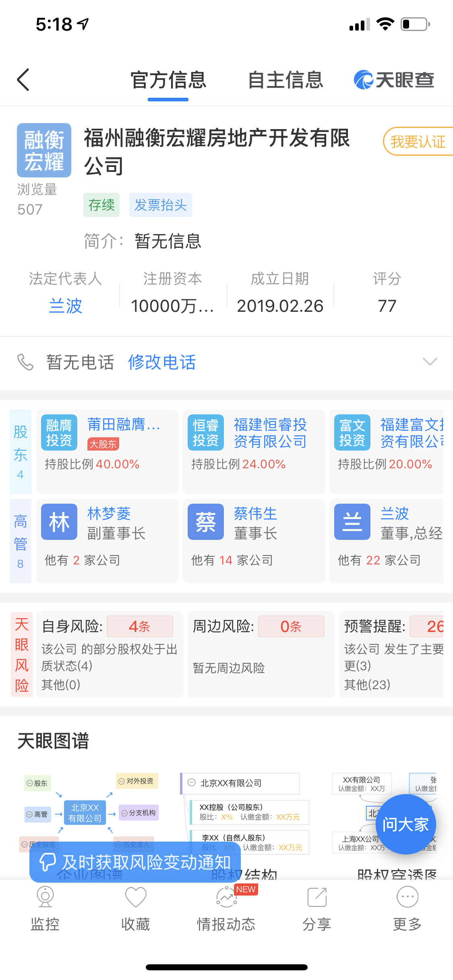Viewport: 453px width, 980px height.
Task: Expand the phone number row chevron
Action: click(x=430, y=362)
